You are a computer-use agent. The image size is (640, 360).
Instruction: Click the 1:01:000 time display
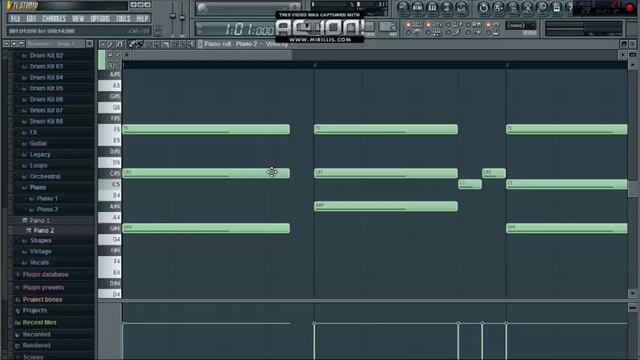point(249,30)
